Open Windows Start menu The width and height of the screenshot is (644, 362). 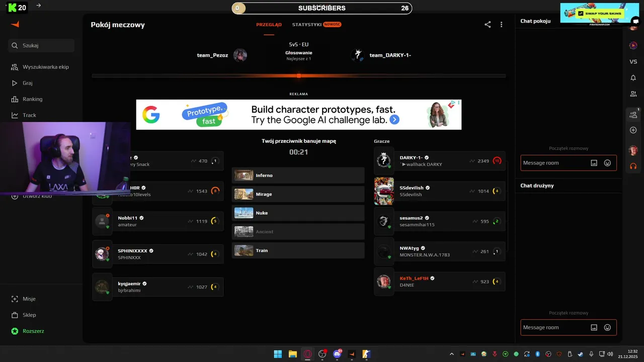(278, 354)
